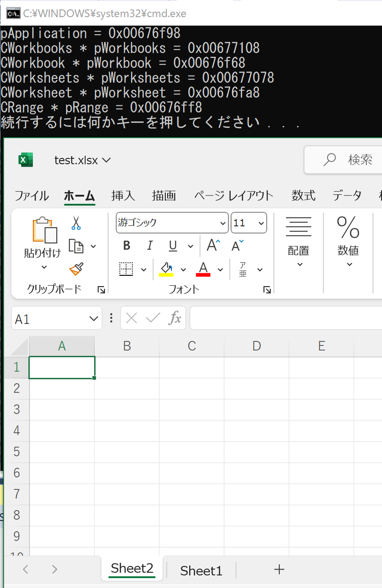The width and height of the screenshot is (382, 588).
Task: Open the ファイル menu
Action: click(31, 196)
